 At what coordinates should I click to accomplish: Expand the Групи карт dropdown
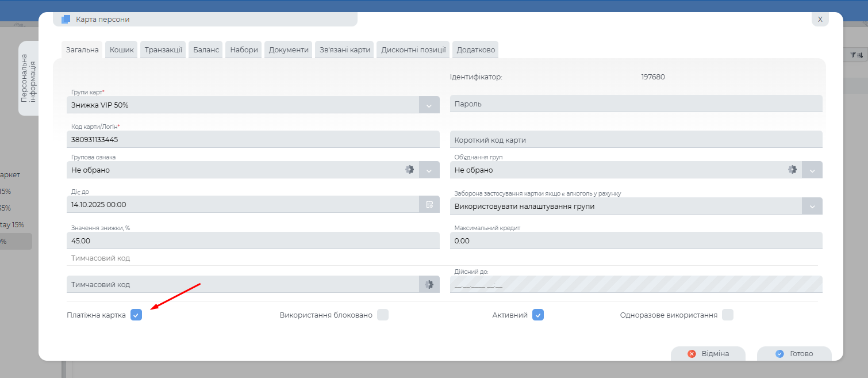429,105
